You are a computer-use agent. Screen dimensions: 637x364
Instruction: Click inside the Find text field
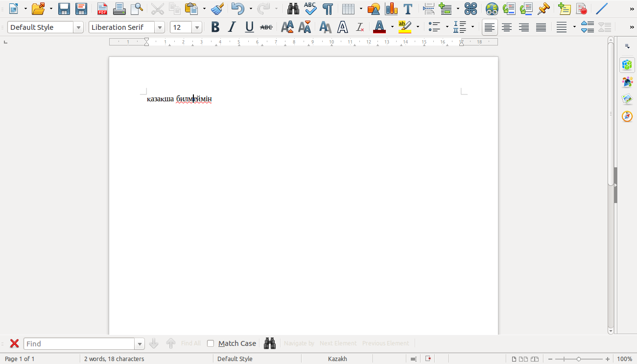[78, 343]
